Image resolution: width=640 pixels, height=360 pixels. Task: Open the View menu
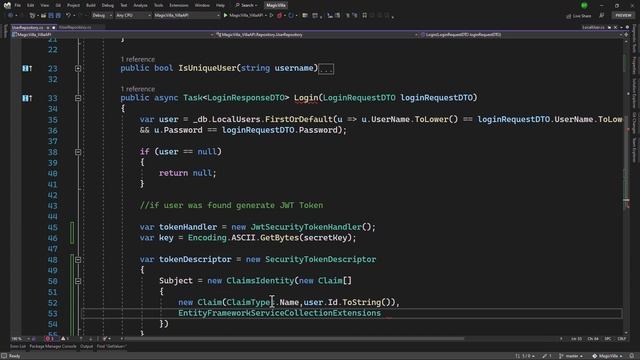[x=44, y=5]
